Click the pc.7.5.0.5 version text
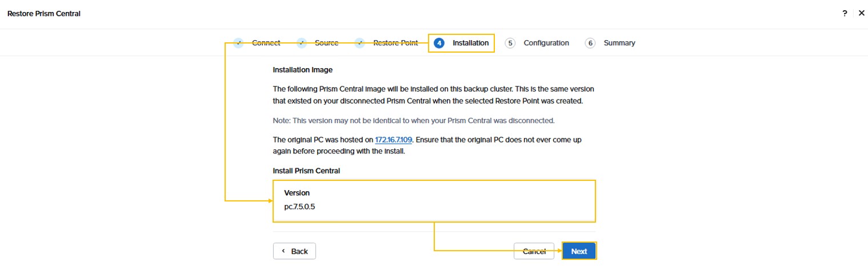Screen dimensions: 868x269 point(299,207)
